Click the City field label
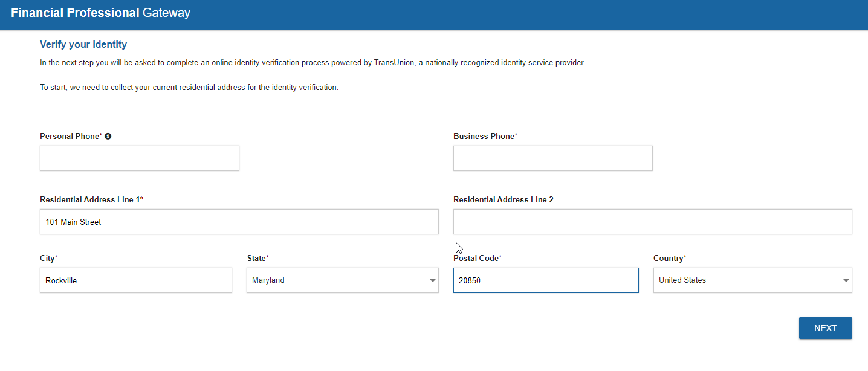Viewport: 868px width, 371px height. tap(47, 259)
